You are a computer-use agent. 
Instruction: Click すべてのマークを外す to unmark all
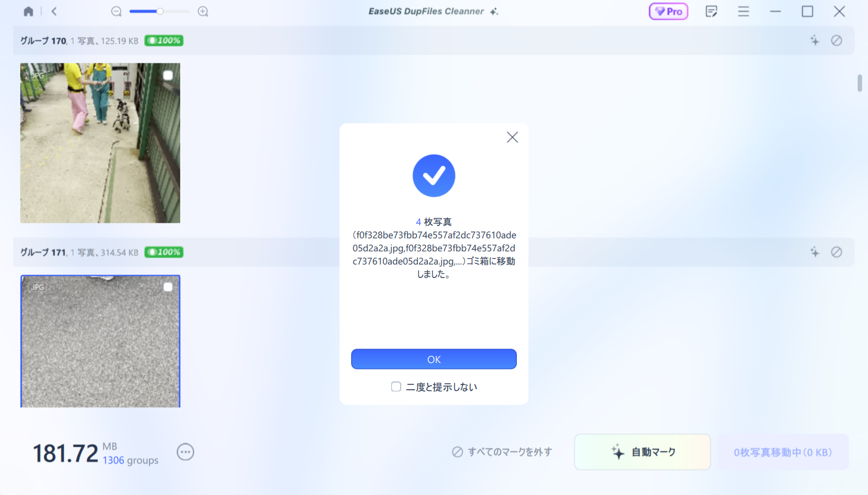(502, 452)
